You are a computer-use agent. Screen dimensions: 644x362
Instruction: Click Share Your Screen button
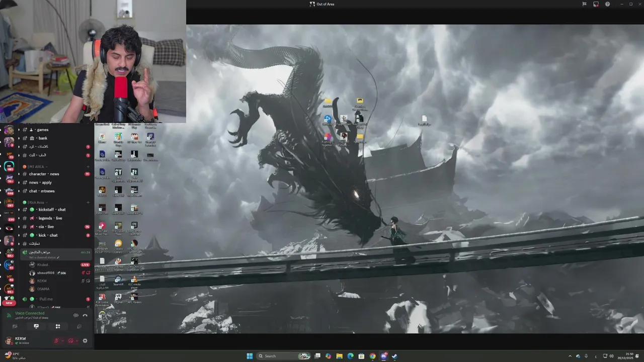click(x=36, y=326)
